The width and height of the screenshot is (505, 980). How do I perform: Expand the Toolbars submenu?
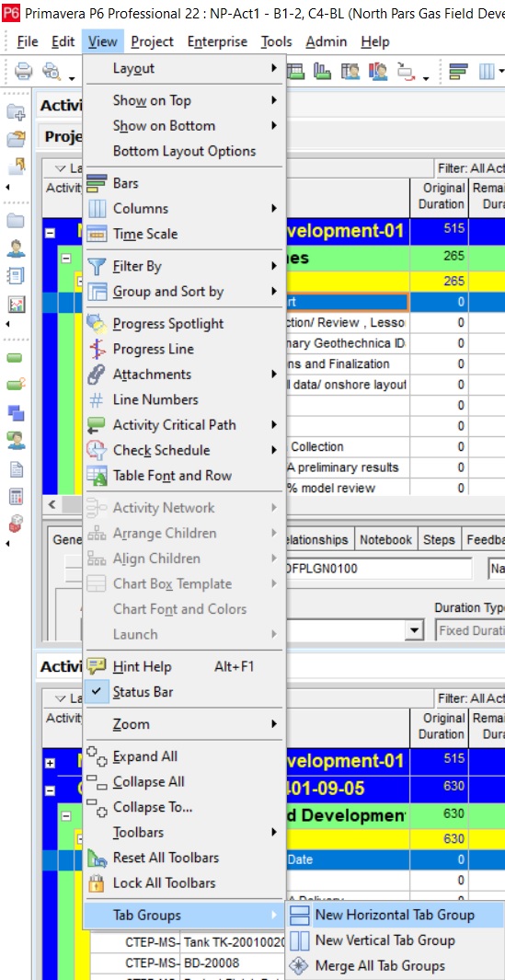[185, 833]
